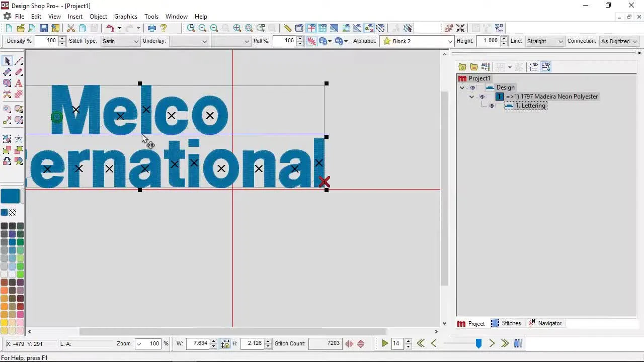The height and width of the screenshot is (362, 644).
Task: Click the Density Fill icon near Pull %
Action: [311, 41]
